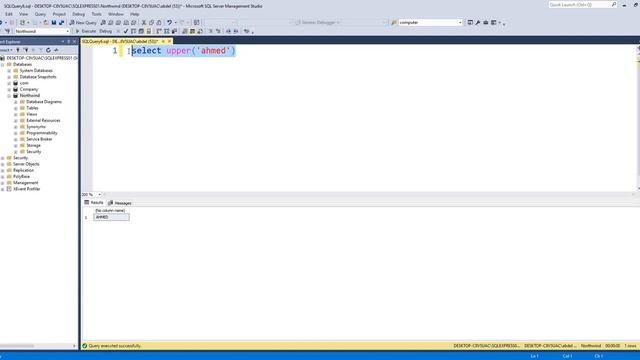
Task: Uncomment the selected lines icon
Action: tap(218, 31)
